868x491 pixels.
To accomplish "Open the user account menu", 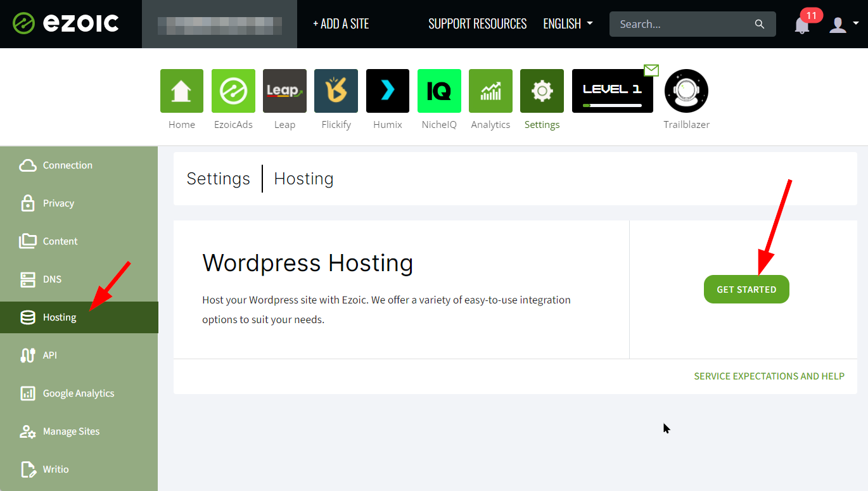I will (843, 25).
